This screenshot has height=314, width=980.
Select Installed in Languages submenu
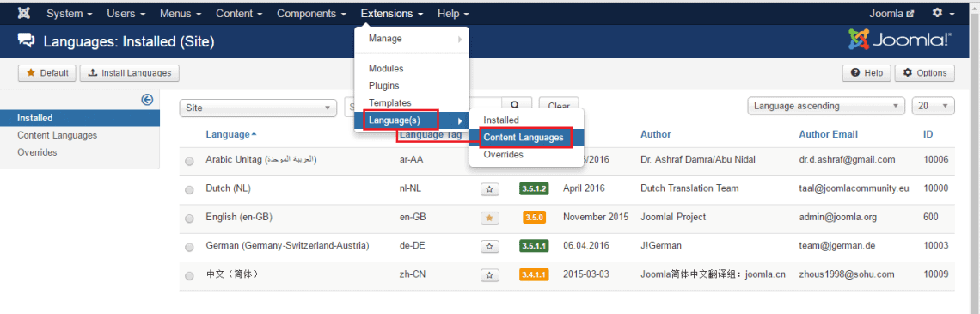coord(526,120)
